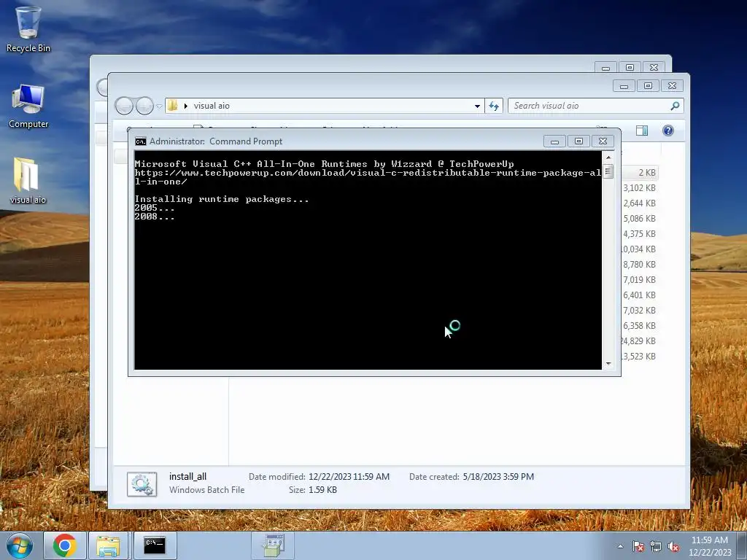
Task: Open the network tray icon
Action: click(x=656, y=546)
